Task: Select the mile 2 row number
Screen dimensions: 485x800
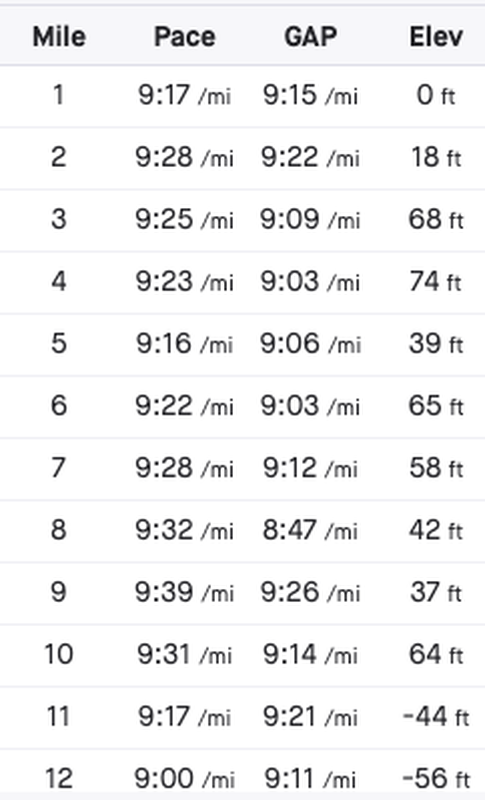Action: [59, 157]
